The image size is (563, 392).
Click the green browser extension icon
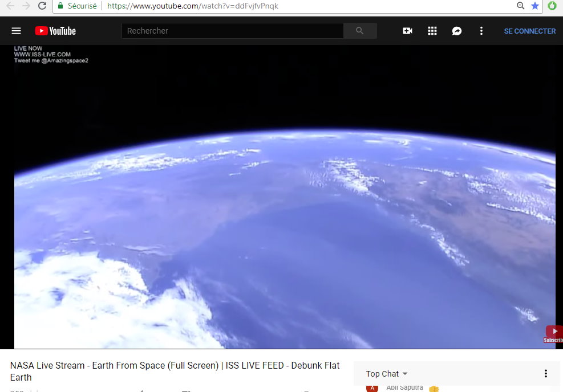coord(552,6)
